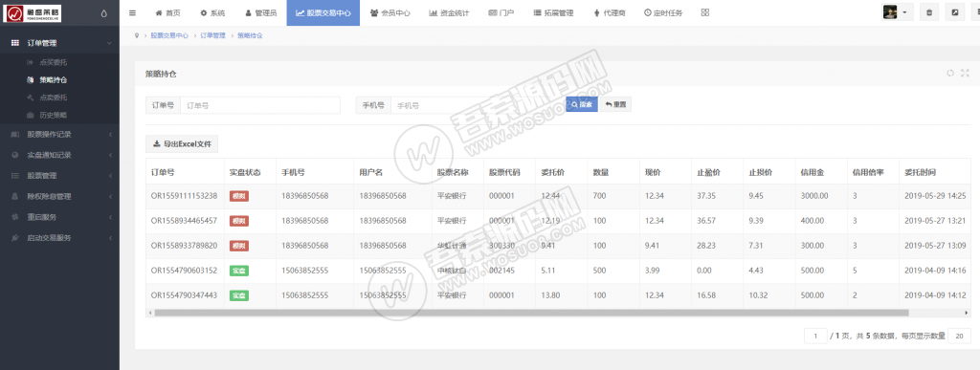Screen dimensions: 980x370
Task: Click the fullscreen expand icon in panel
Action: (x=965, y=73)
